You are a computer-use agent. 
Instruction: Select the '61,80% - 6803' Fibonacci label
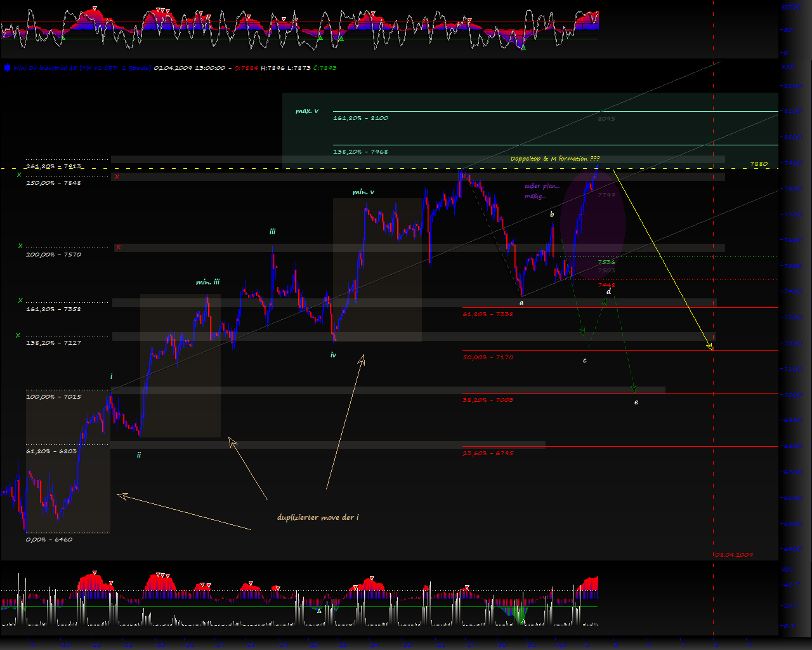(51, 451)
